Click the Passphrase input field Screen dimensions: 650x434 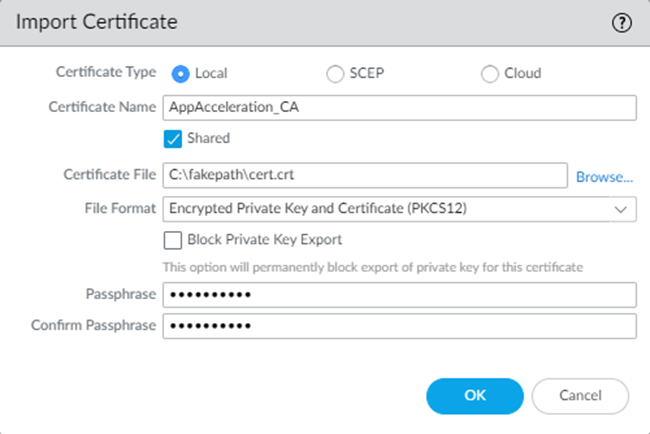point(398,295)
